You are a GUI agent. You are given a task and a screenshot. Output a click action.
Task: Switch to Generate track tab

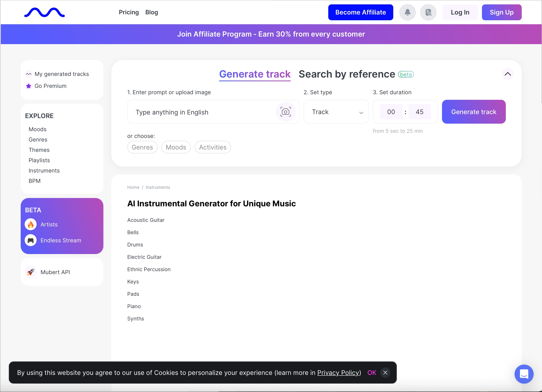pyautogui.click(x=255, y=74)
